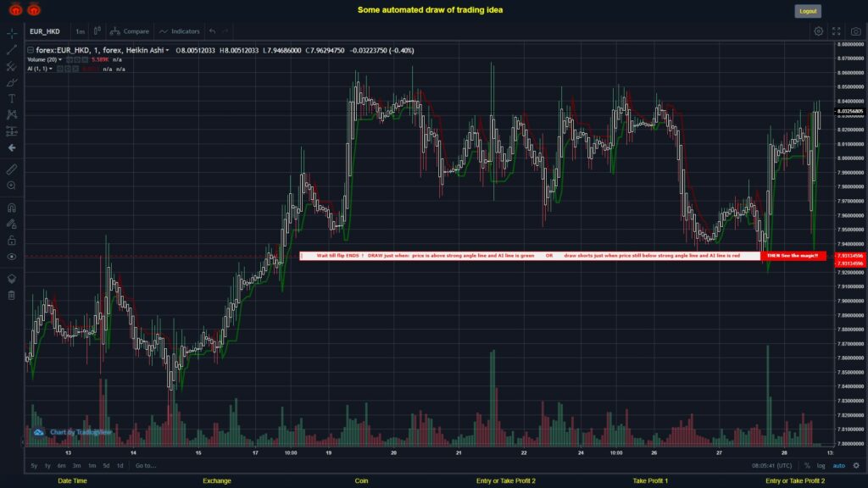Image resolution: width=868 pixels, height=488 pixels.
Task: Click the red 'THEN See the magic!!' label
Action: 793,256
